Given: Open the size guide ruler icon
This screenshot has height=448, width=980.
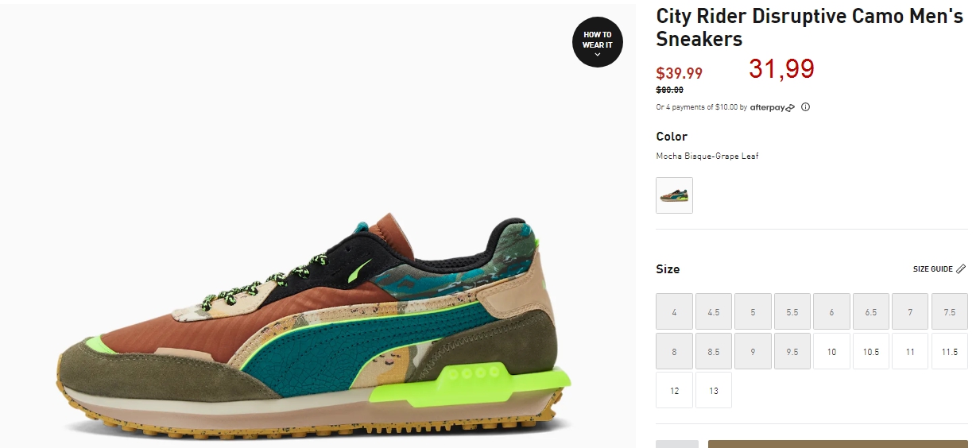Looking at the screenshot, I should [961, 269].
